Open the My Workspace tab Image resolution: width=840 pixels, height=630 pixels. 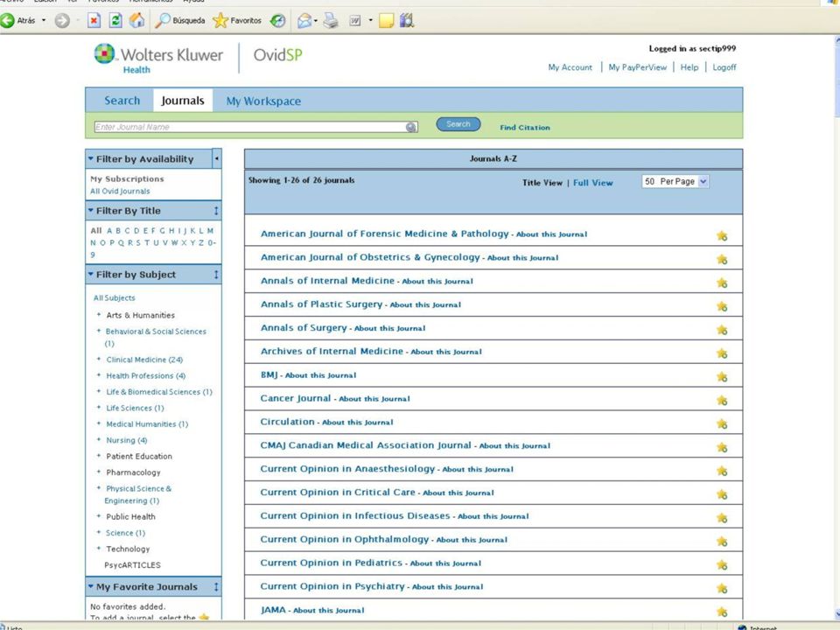(x=263, y=101)
